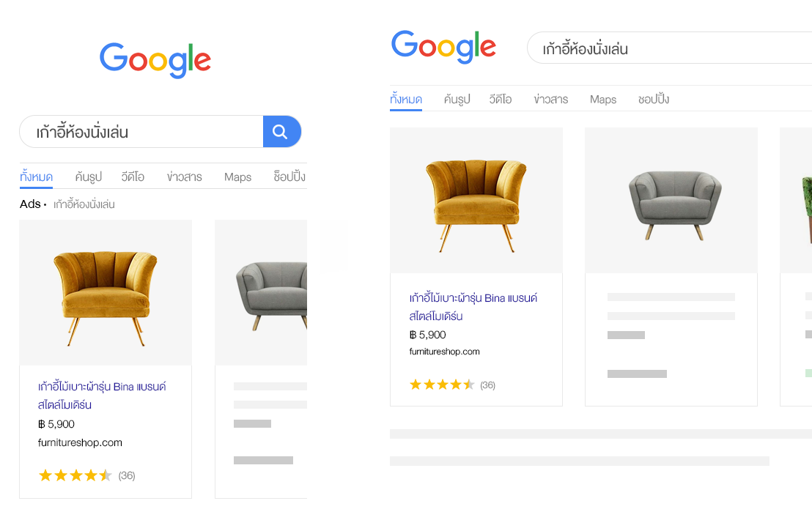Select the desktop ค้นรูป tab
Image resolution: width=812 pixels, height=531 pixels.
[457, 99]
